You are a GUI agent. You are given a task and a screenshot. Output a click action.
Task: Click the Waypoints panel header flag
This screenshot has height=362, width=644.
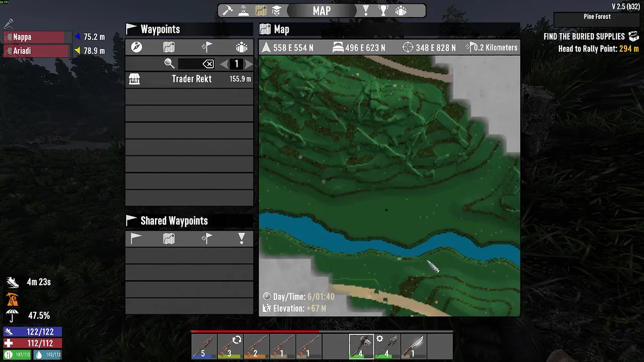coord(131,29)
